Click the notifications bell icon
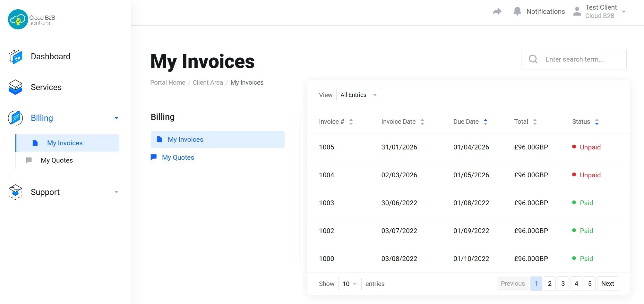 517,12
